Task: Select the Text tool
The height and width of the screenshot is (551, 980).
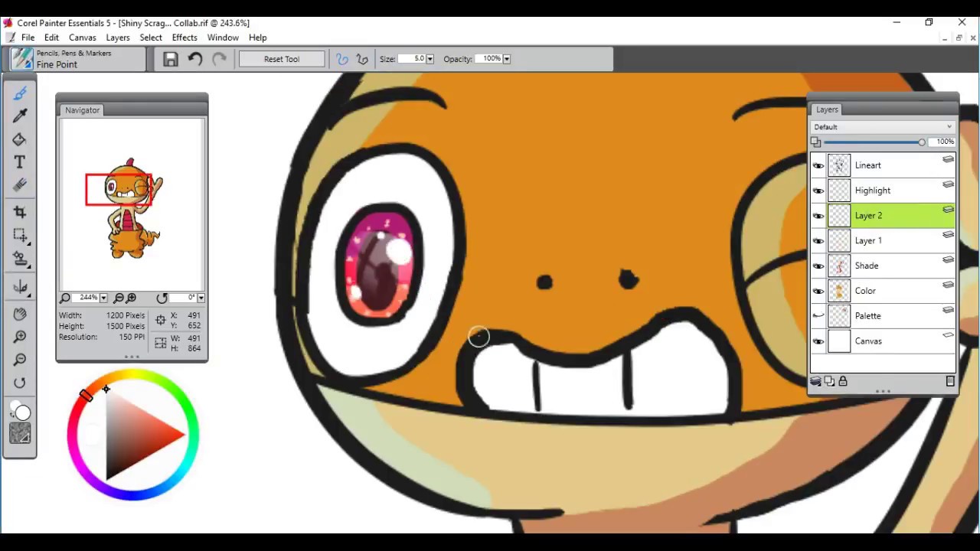Action: pos(20,162)
